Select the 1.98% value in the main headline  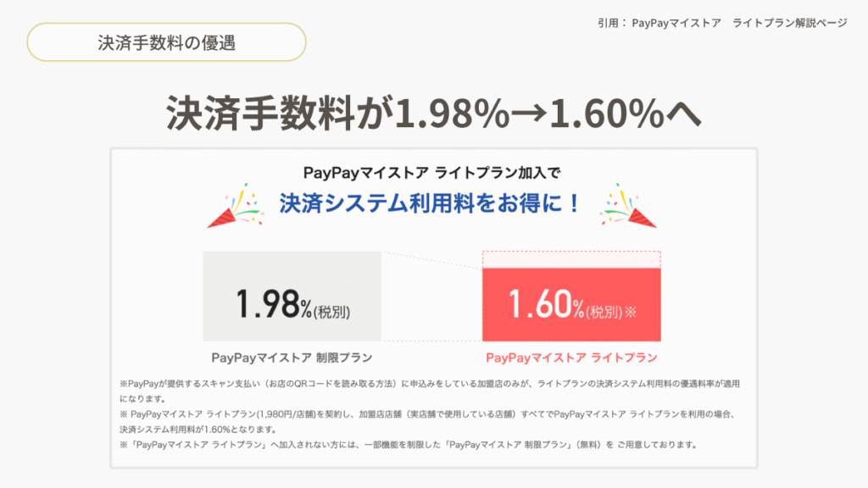(449, 115)
